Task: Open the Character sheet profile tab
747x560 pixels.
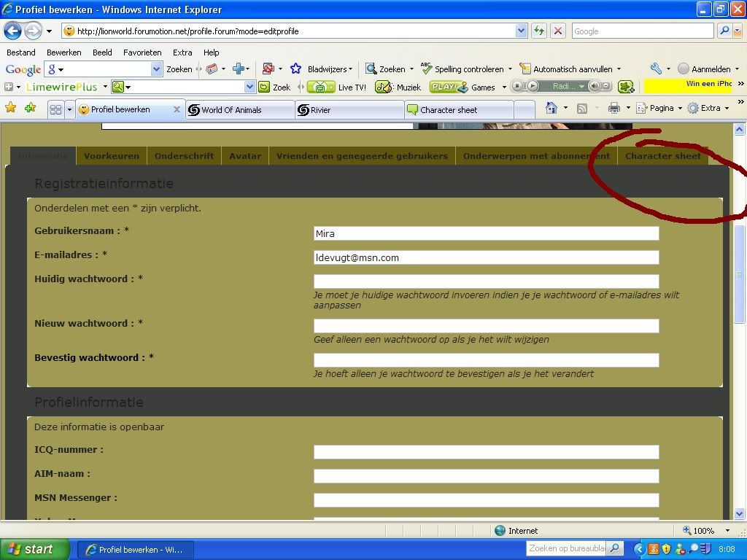Action: 662,156
